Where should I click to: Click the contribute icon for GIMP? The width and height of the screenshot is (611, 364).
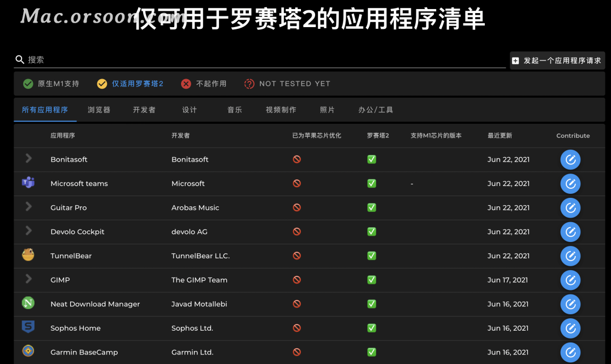point(570,280)
